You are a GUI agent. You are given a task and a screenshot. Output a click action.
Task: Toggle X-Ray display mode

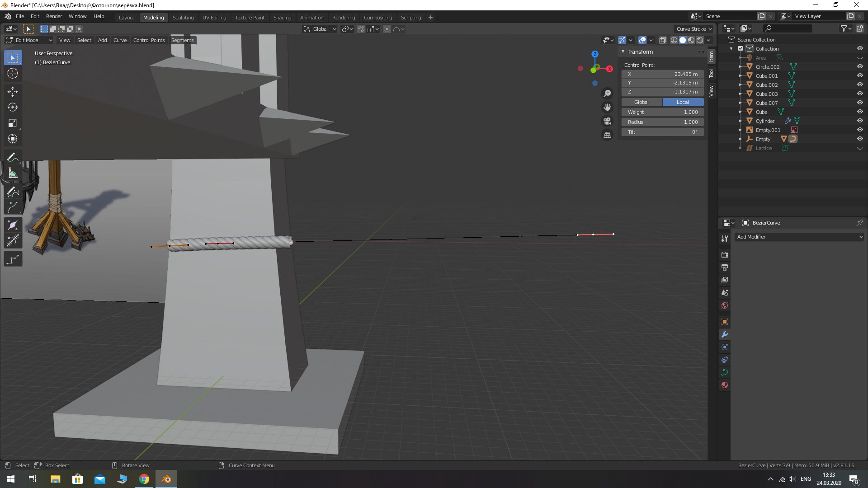[x=662, y=40]
